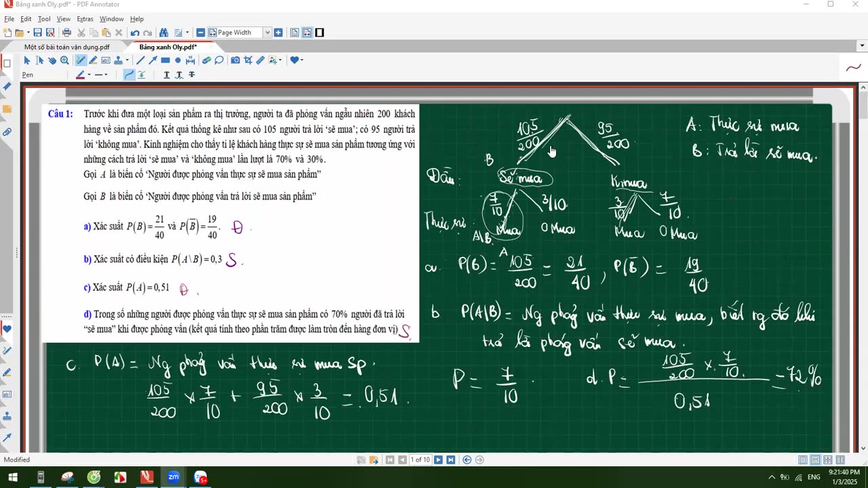Select the Pan hand tool

tap(52, 60)
